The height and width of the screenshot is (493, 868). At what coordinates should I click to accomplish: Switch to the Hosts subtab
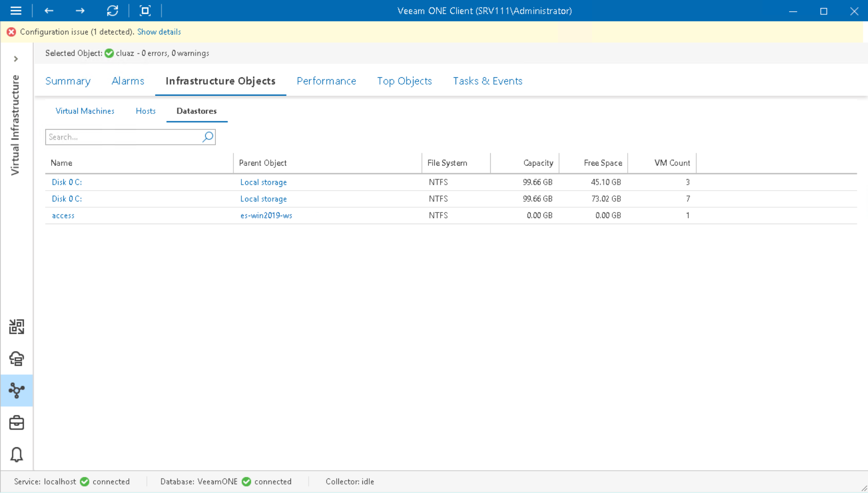click(145, 111)
